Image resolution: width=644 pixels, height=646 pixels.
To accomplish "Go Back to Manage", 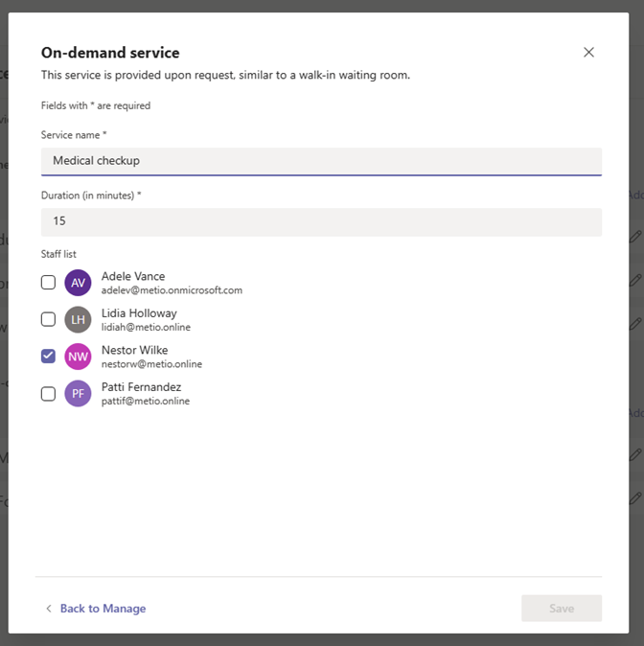I will [103, 609].
